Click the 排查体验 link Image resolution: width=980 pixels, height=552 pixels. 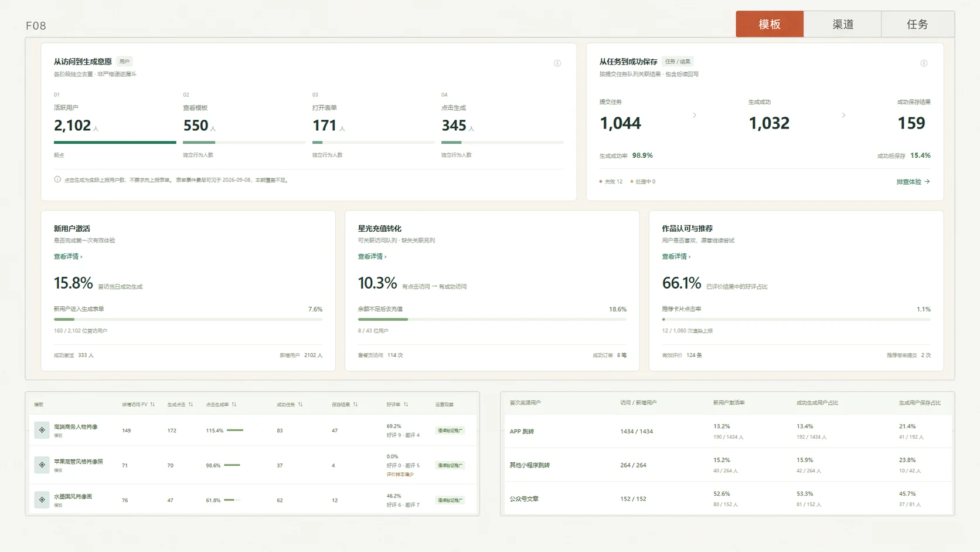pyautogui.click(x=913, y=182)
